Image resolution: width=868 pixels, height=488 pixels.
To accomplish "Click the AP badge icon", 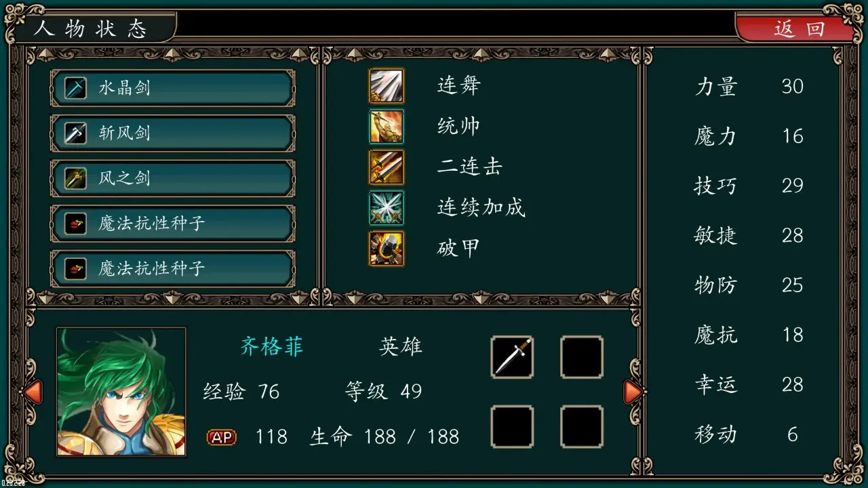I will pyautogui.click(x=222, y=437).
